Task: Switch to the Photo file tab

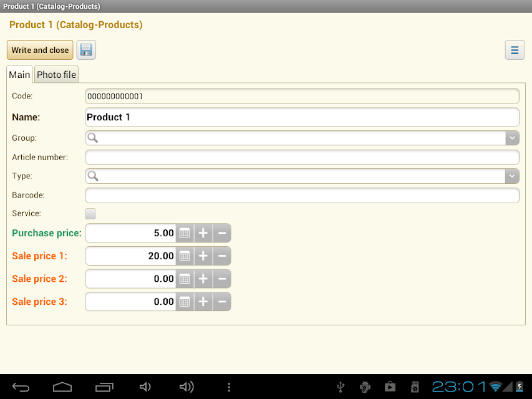Action: coord(56,74)
